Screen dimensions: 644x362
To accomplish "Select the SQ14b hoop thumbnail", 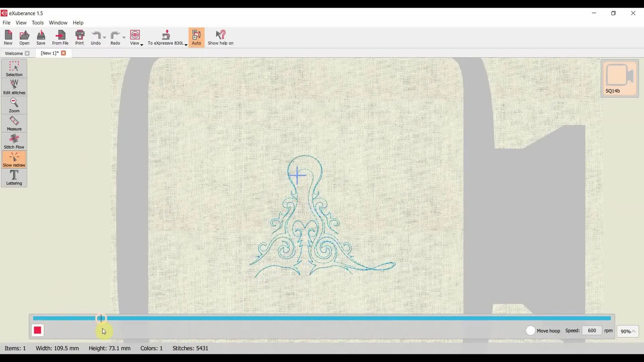I will [619, 78].
